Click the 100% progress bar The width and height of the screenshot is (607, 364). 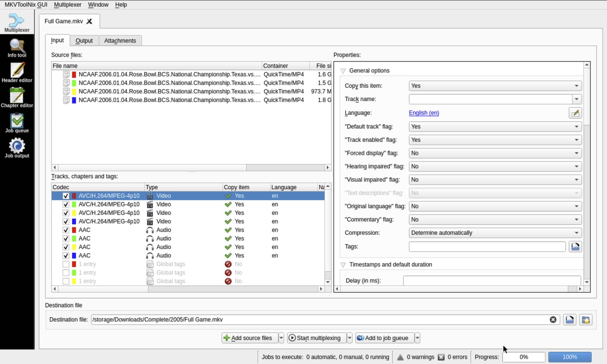[570, 357]
